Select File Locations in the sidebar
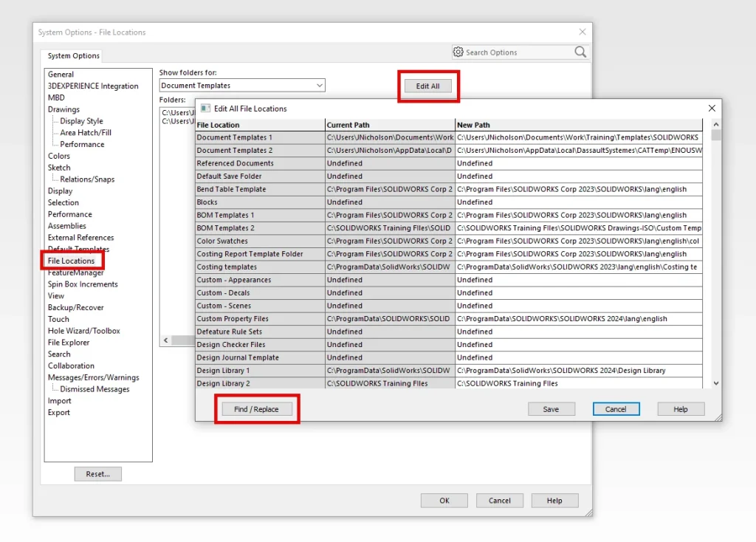 tap(72, 260)
